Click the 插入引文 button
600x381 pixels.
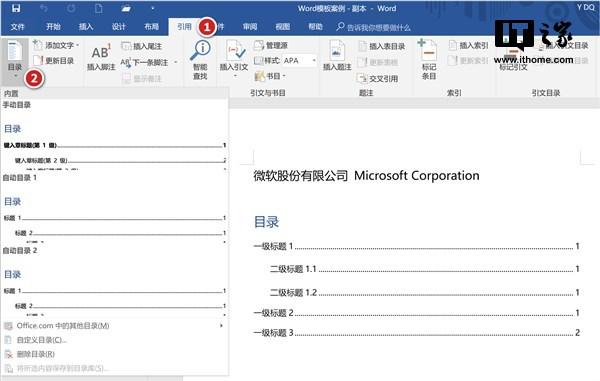pos(234,58)
